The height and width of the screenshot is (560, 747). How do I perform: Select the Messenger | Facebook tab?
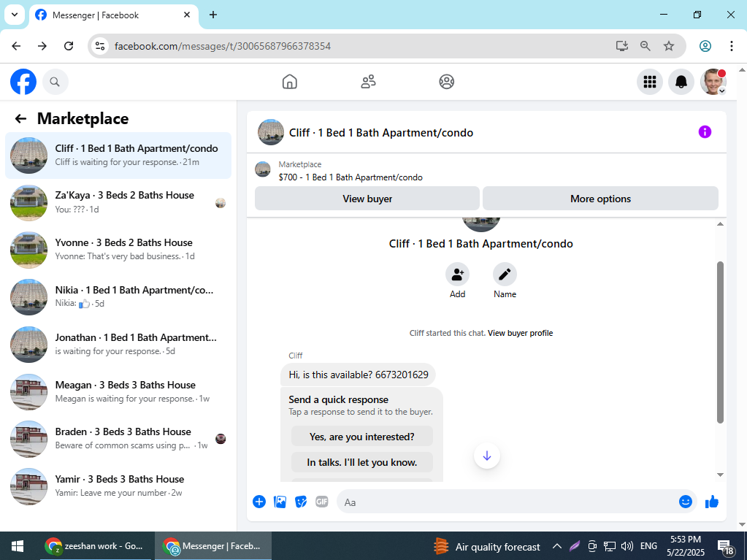pos(114,15)
